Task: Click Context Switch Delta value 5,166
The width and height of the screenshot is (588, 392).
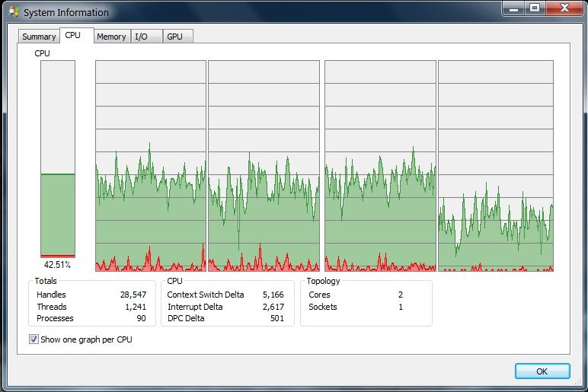Action: point(273,295)
